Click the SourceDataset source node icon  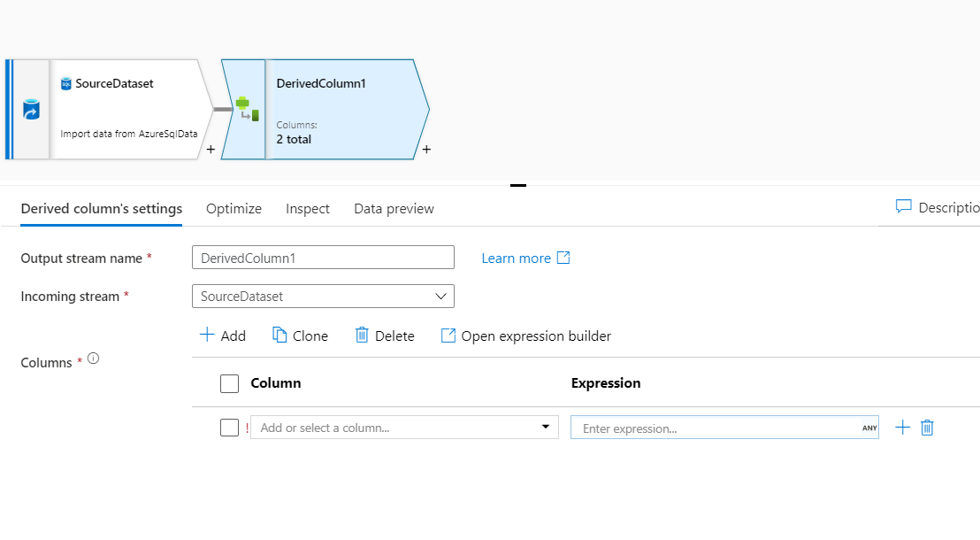click(x=31, y=110)
